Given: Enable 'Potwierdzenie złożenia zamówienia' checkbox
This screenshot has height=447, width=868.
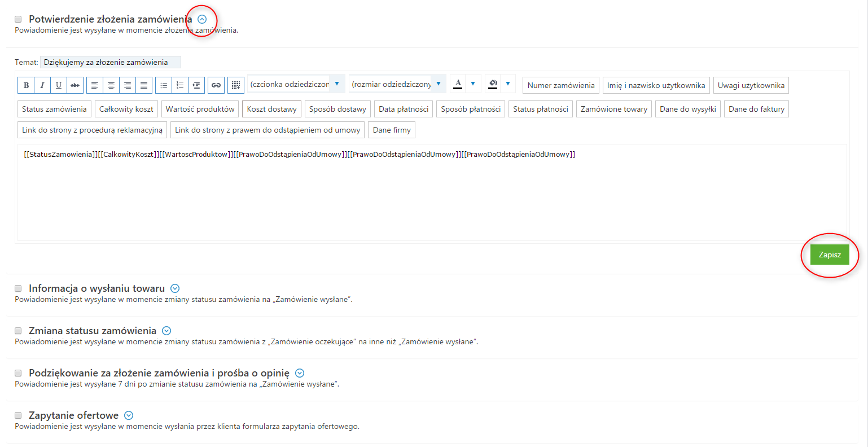Looking at the screenshot, I should 18,19.
